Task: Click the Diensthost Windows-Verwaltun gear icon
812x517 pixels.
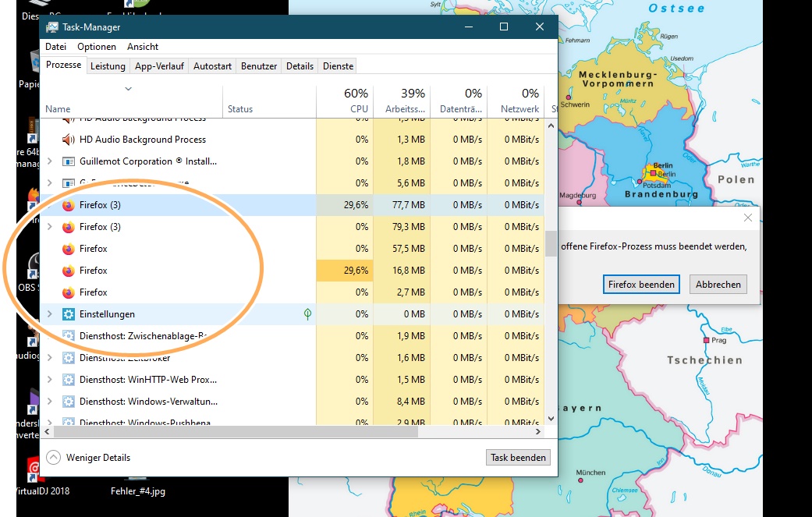Action: tap(69, 402)
